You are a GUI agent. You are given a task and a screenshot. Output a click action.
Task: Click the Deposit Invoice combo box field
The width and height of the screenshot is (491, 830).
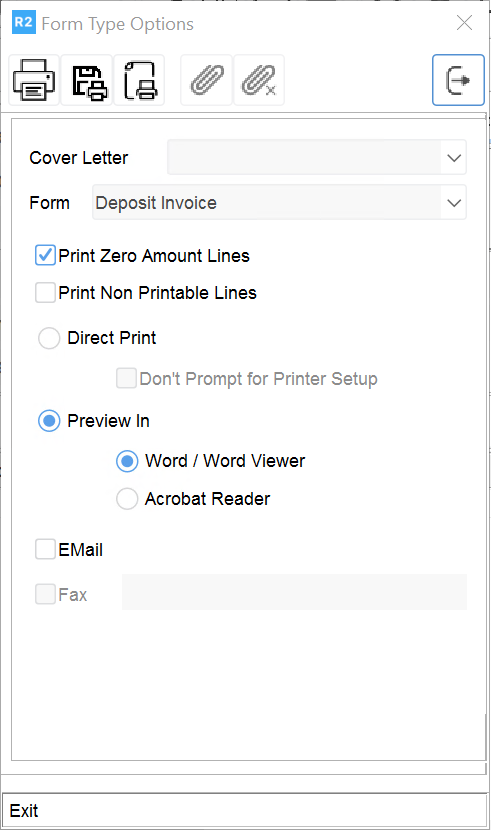click(279, 202)
